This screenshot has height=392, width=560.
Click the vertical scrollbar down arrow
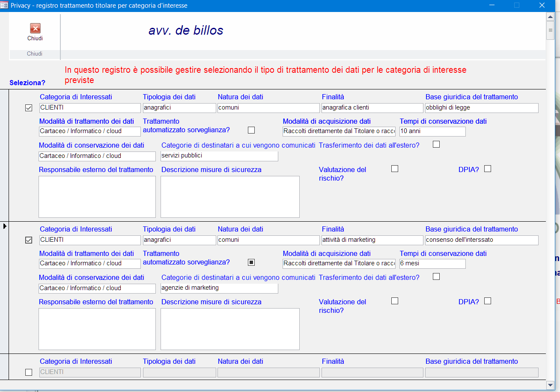click(x=551, y=385)
